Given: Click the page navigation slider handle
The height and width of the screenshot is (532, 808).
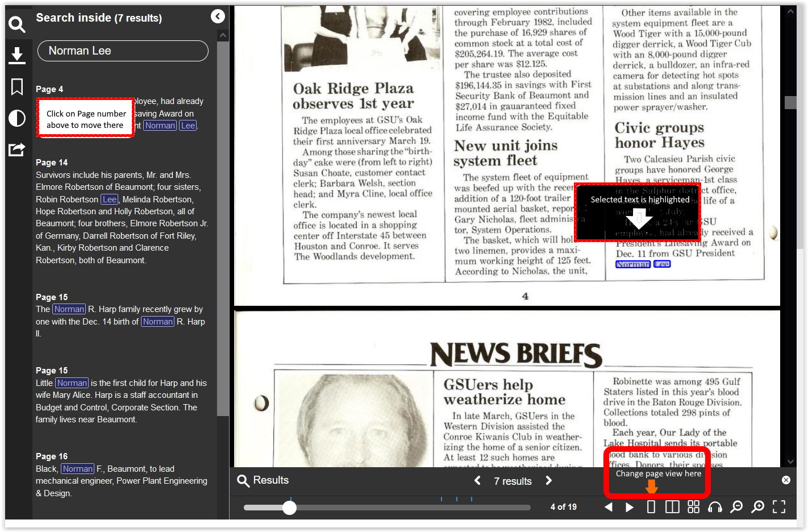Looking at the screenshot, I should click(x=290, y=508).
